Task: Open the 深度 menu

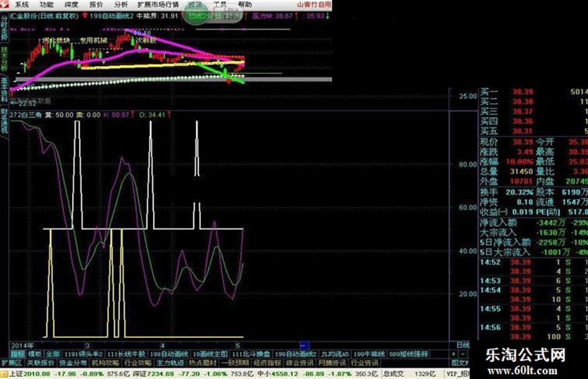Action: point(72,4)
